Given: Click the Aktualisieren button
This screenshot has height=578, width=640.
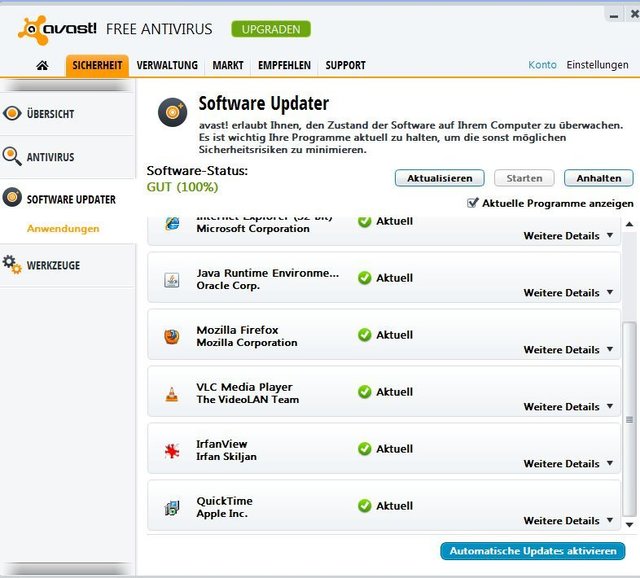Looking at the screenshot, I should [x=440, y=178].
